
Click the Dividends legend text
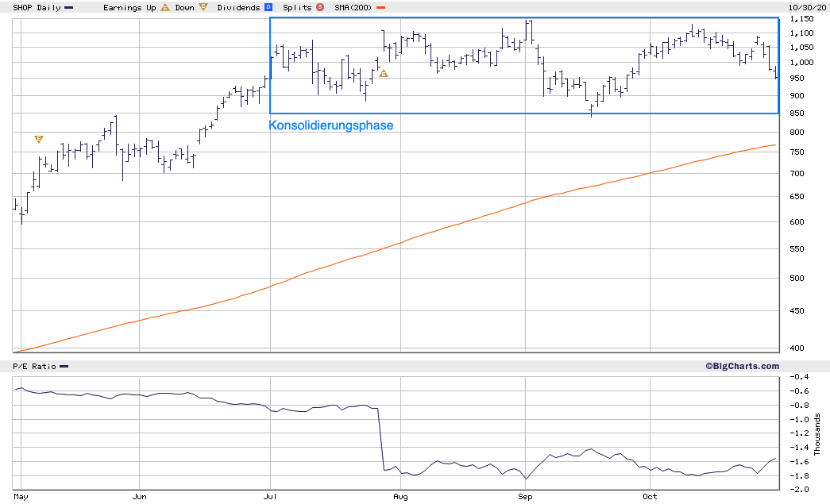238,8
